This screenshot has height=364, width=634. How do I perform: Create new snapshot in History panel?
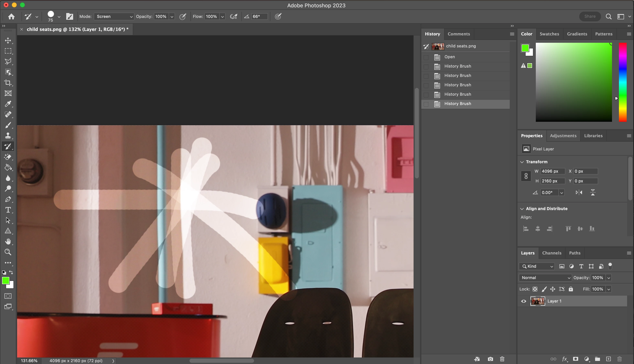pos(490,359)
